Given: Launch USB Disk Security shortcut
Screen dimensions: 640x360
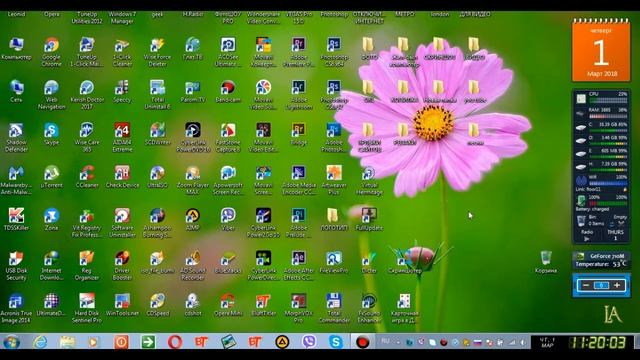Looking at the screenshot, I should point(16,265).
